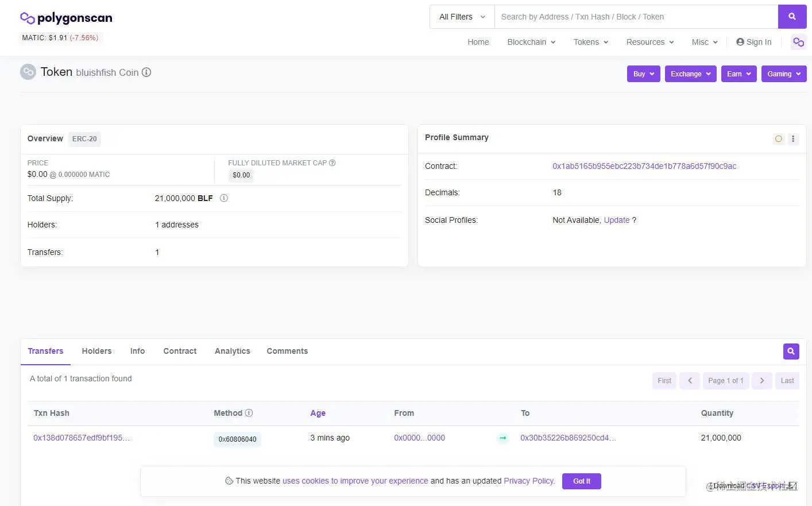The height and width of the screenshot is (506, 812).
Task: Go to next page with right chevron
Action: (762, 381)
